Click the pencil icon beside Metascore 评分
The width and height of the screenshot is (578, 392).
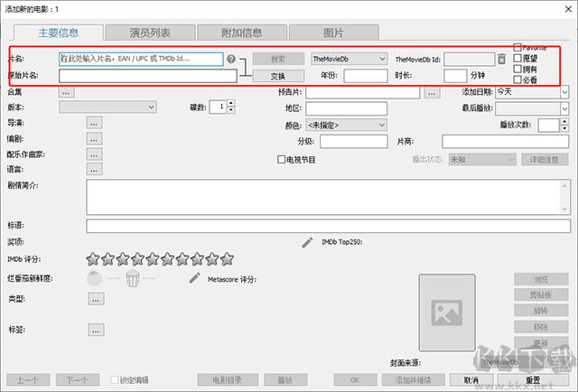(194, 277)
